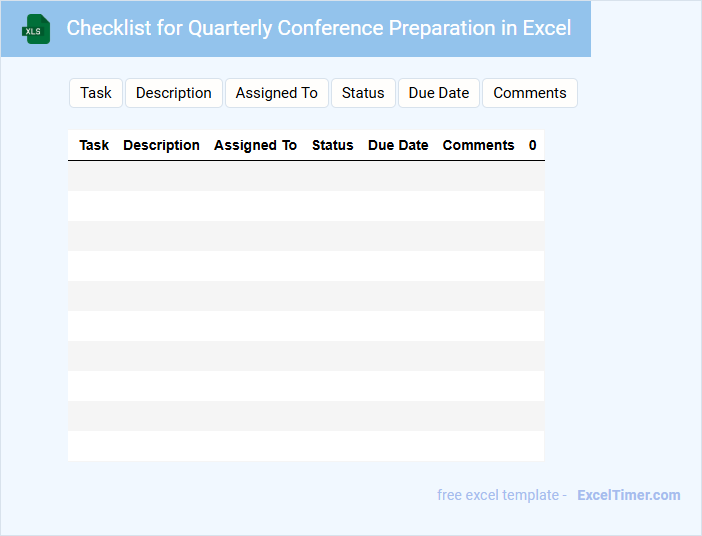The width and height of the screenshot is (702, 536).
Task: Select the last empty table row
Action: coord(306,446)
